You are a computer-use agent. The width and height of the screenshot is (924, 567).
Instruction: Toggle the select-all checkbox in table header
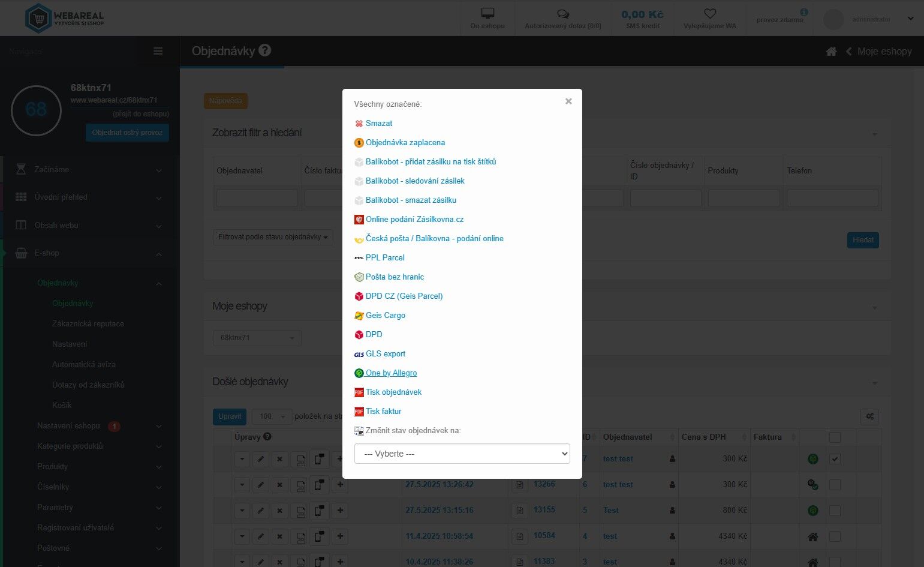(x=835, y=437)
